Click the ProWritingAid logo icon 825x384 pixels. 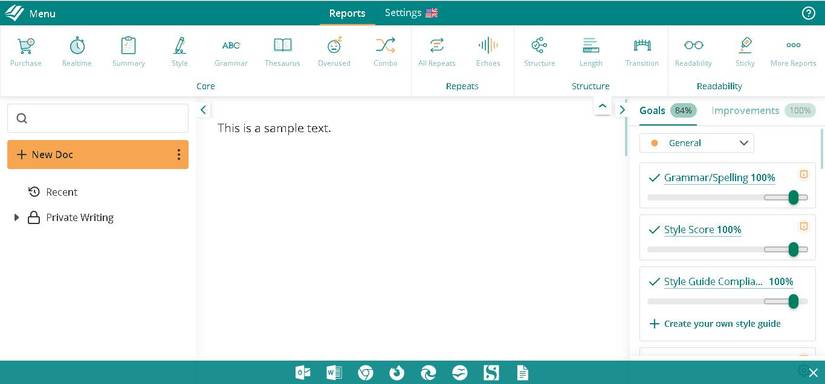(14, 13)
